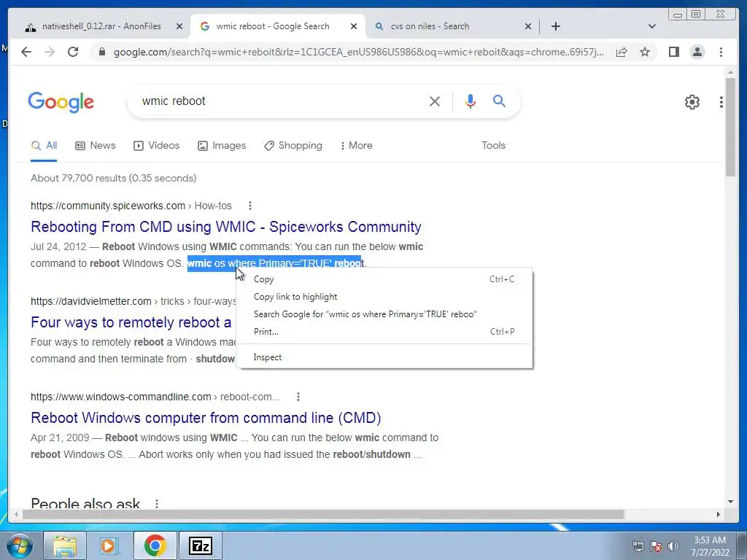Click the browser forward arrow
Screen dimensions: 747x560
pos(50,52)
